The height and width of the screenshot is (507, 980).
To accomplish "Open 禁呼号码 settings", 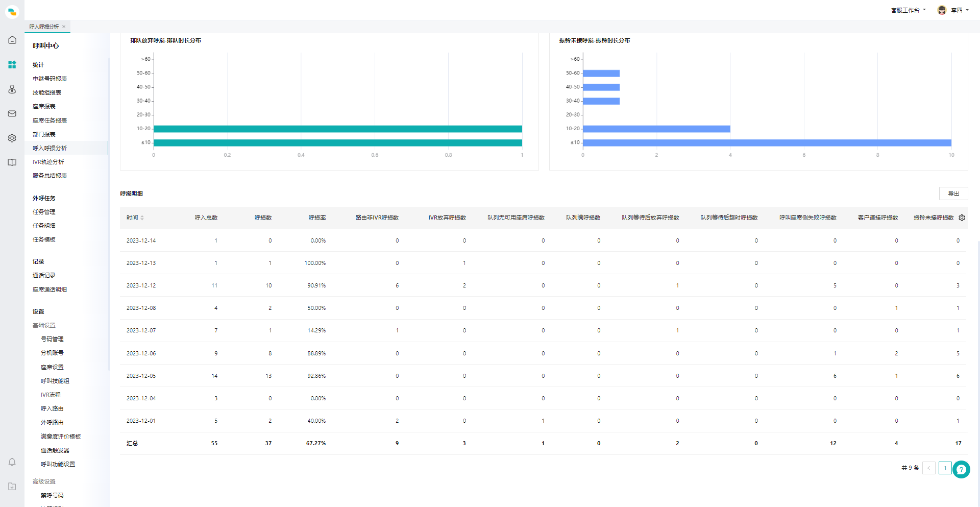I will (52, 495).
